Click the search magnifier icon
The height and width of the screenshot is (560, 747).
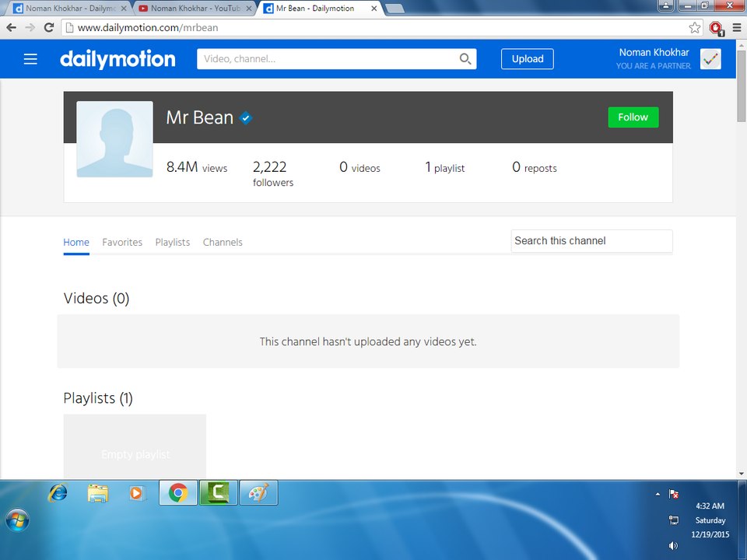465,58
